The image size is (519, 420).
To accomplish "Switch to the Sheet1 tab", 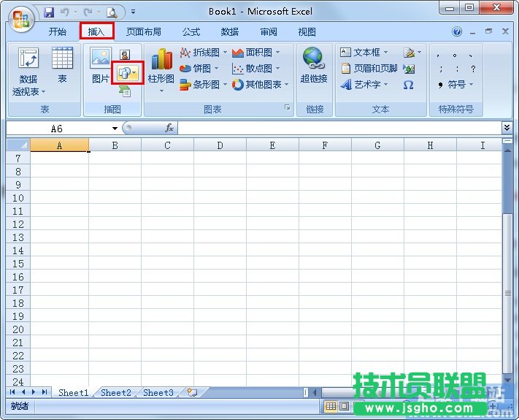I will coord(73,392).
